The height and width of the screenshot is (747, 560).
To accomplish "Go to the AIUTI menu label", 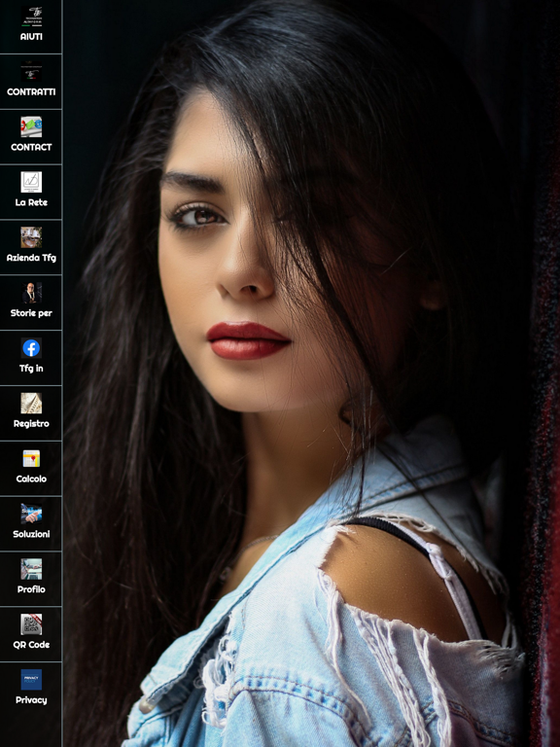I will (31, 37).
